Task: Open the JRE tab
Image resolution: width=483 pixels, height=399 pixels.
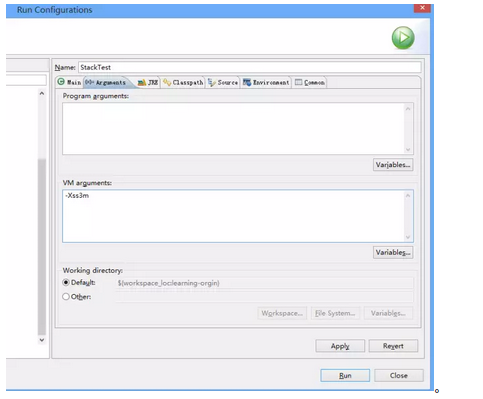Action: [148, 82]
